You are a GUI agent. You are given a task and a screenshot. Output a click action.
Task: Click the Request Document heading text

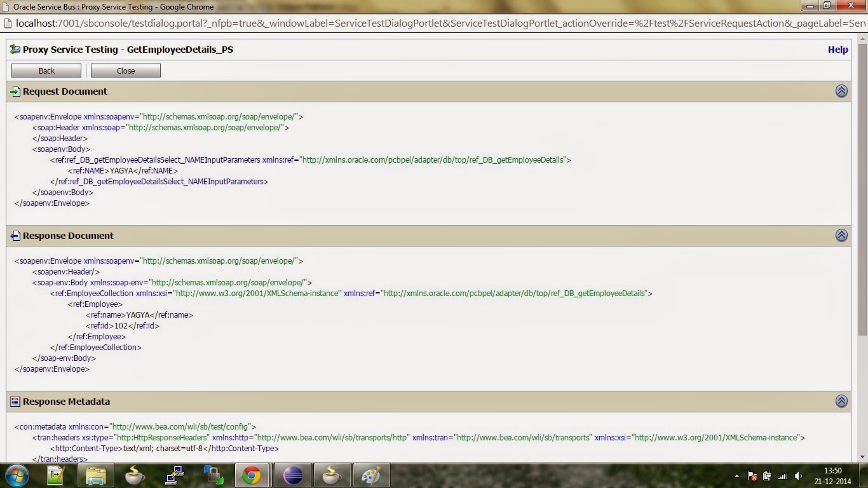(x=65, y=91)
